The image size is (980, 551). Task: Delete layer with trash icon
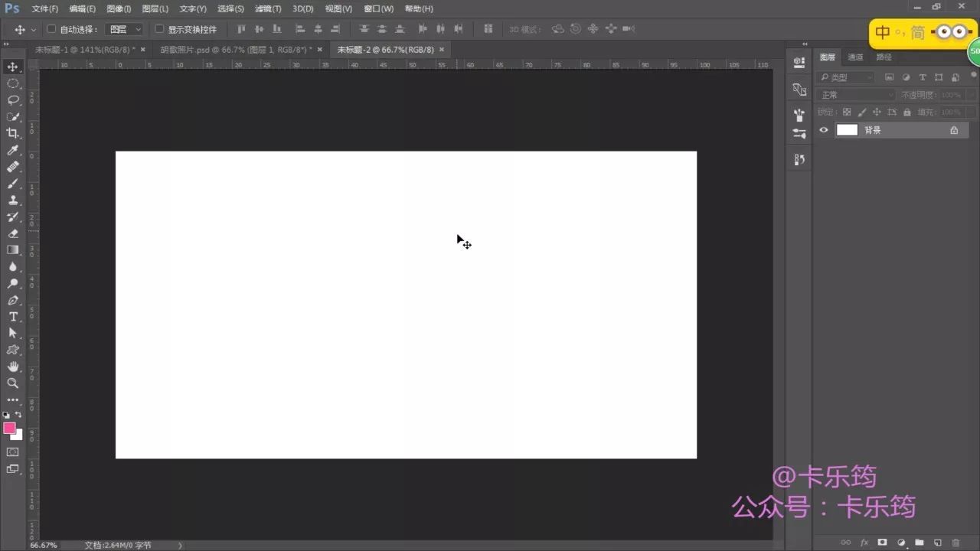955,542
